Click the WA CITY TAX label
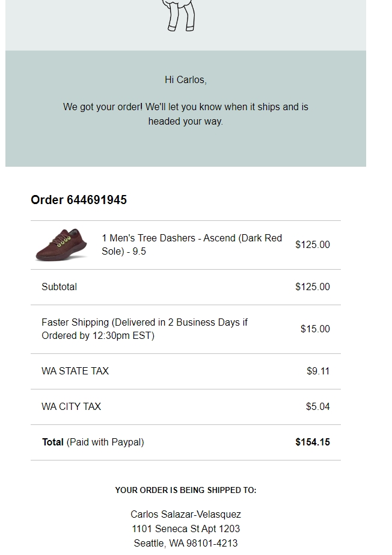The image size is (392, 555). pos(71,406)
